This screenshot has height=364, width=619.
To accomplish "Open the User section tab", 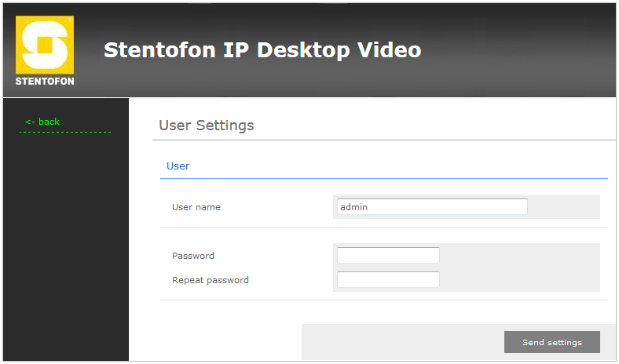I will point(178,166).
